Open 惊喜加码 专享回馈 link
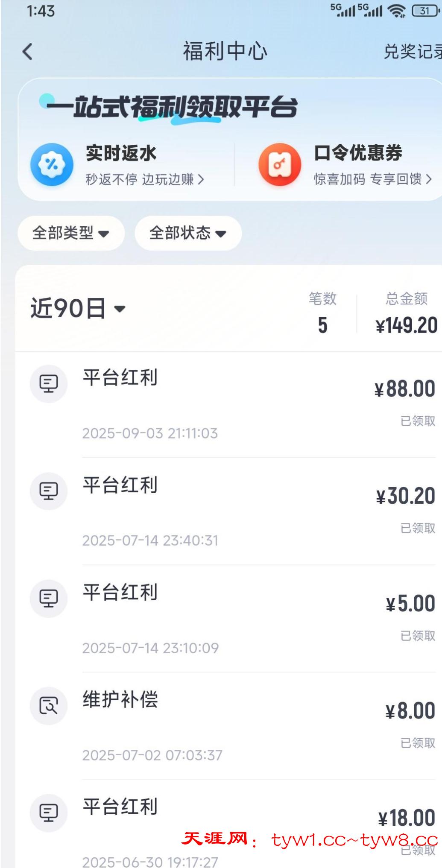This screenshot has height=868, width=442. (x=373, y=179)
